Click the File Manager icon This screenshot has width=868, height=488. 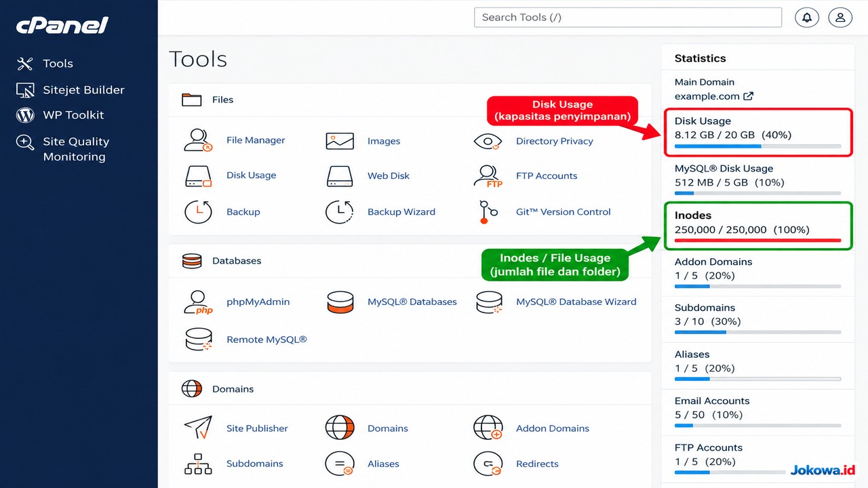tap(198, 140)
